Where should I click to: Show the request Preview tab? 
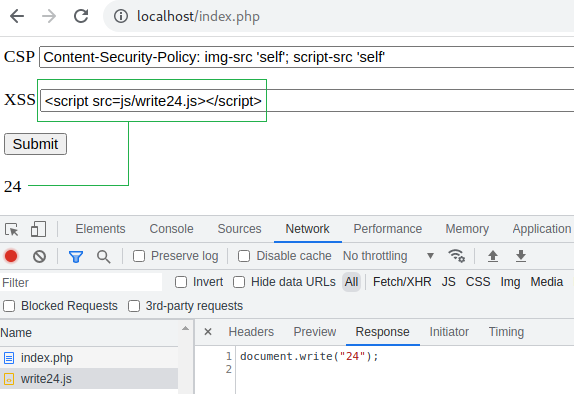click(315, 332)
